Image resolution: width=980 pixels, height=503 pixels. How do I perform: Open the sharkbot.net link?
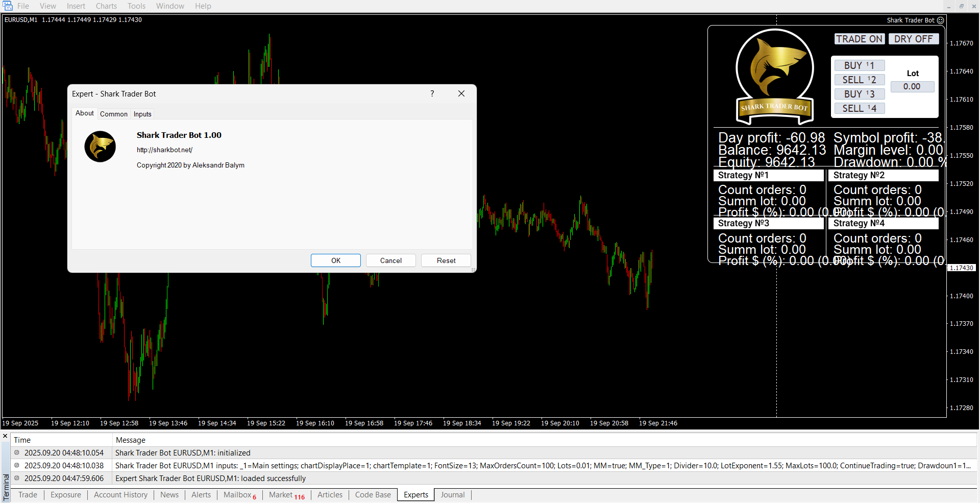[164, 150]
